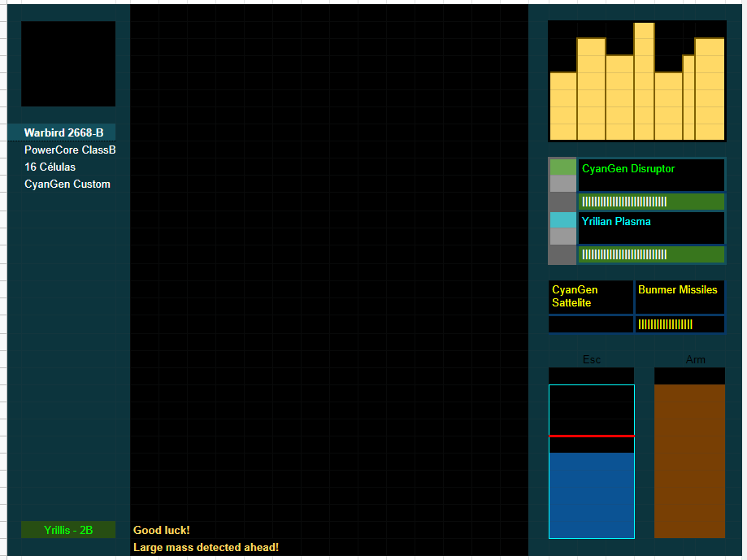Click the Esc gauge label

point(592,359)
